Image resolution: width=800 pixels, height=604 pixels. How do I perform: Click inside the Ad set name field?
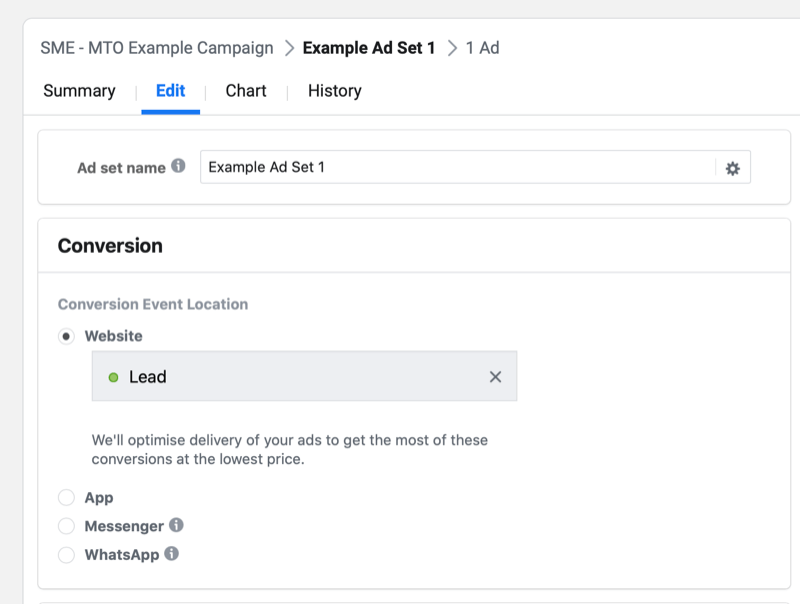click(400, 167)
